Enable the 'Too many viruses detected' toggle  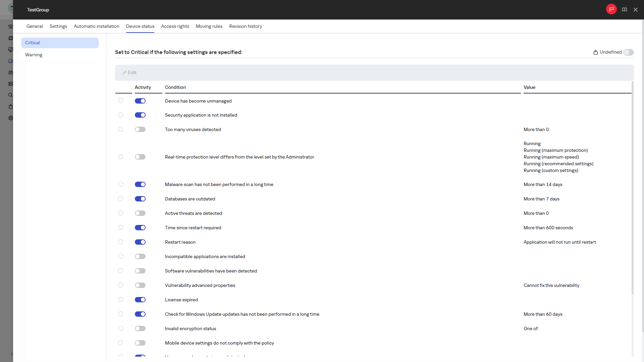coord(140,129)
